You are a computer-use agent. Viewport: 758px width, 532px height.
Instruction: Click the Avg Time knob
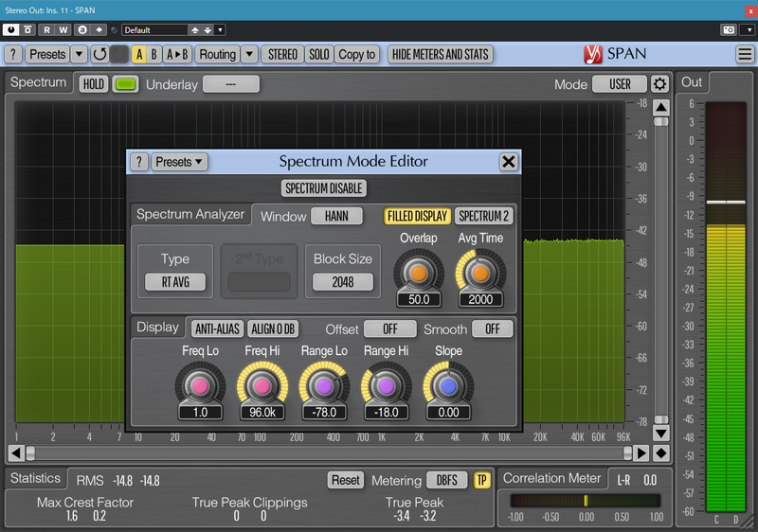tap(480, 274)
